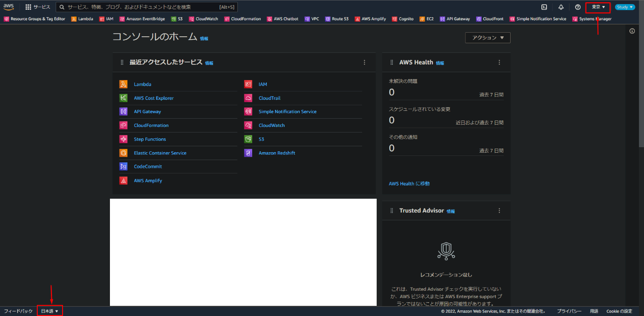This screenshot has width=644, height=316.
Task: Open AWS Chatbot favorite shortcut
Action: (282, 19)
